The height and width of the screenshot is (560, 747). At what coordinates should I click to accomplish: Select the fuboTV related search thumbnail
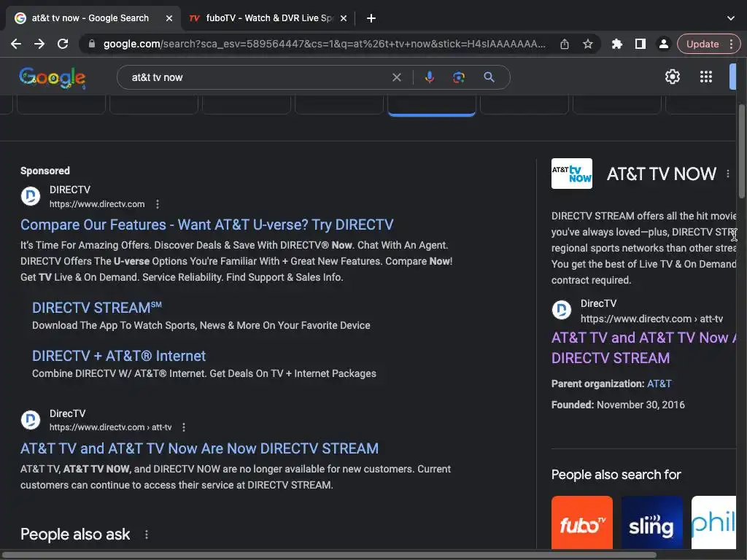(x=581, y=522)
